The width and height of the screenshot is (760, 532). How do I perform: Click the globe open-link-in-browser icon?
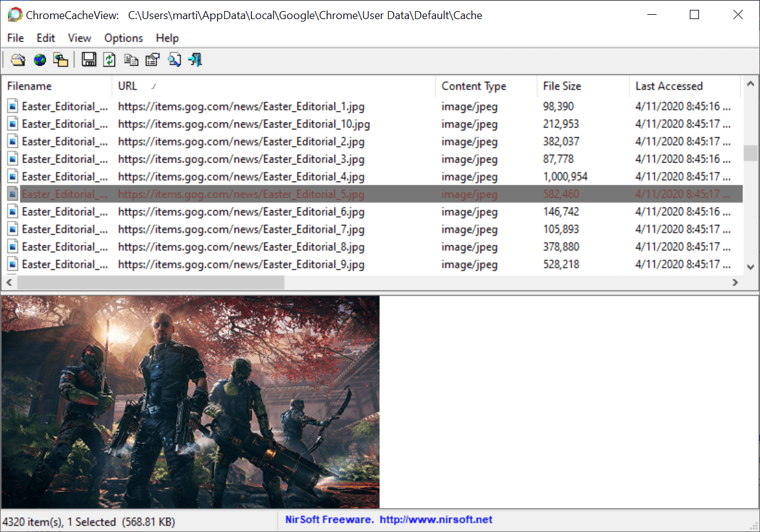[x=40, y=60]
